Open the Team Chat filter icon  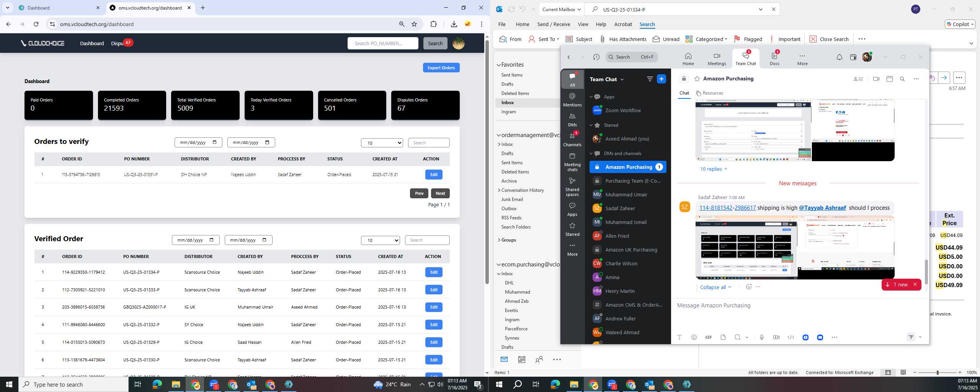(650, 79)
